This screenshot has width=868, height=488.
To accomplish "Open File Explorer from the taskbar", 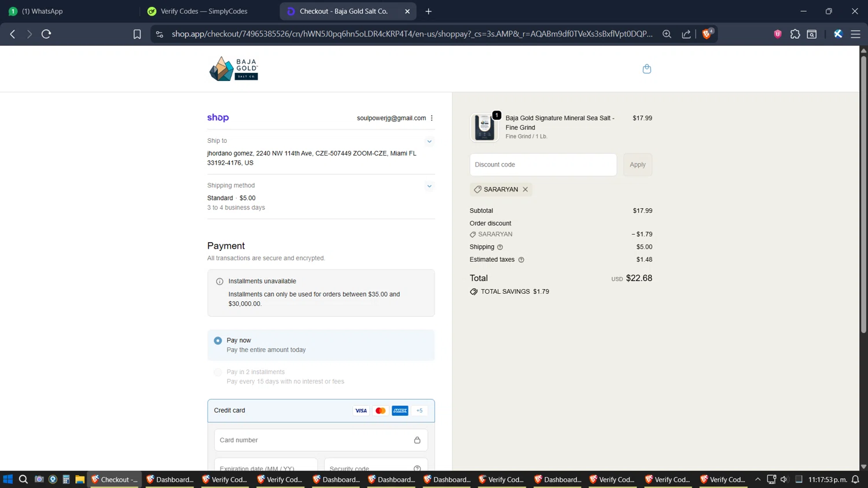I will point(80,479).
